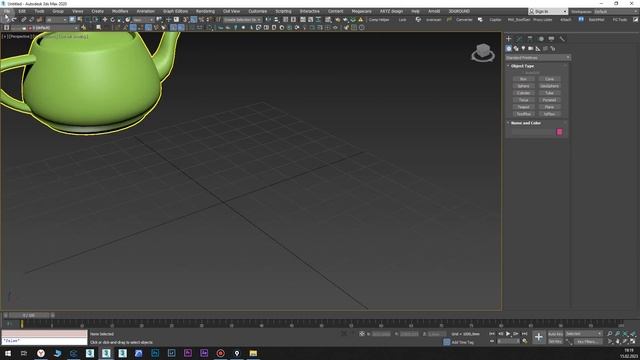Click Zoom Extents All Selected icon
Viewport: 640px width, 360px height.
(633, 334)
